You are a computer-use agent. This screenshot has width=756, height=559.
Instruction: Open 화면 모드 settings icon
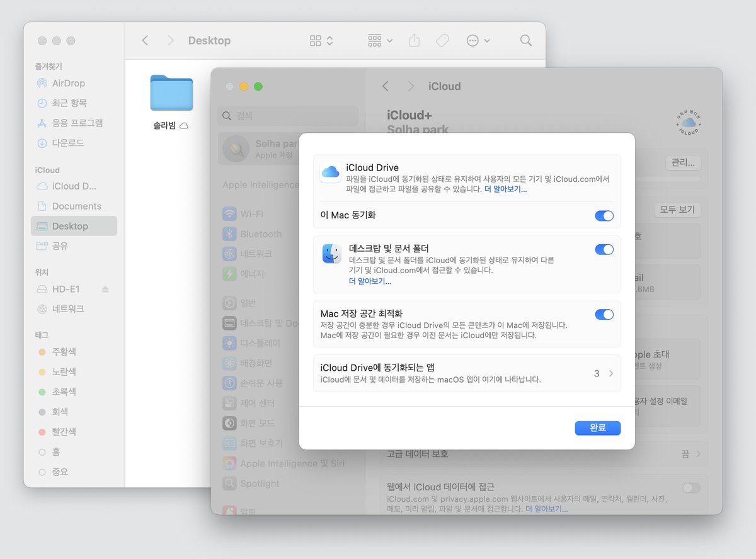click(229, 423)
